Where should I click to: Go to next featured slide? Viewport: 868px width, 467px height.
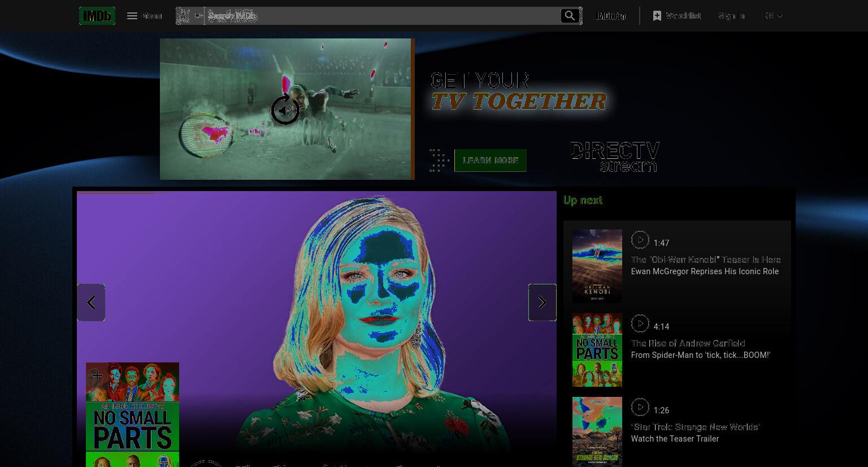(542, 302)
